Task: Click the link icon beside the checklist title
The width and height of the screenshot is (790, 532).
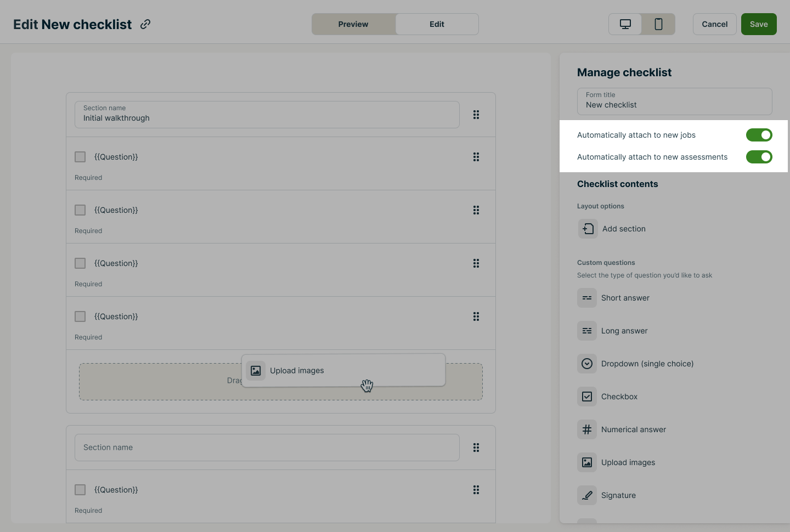Action: (x=145, y=24)
